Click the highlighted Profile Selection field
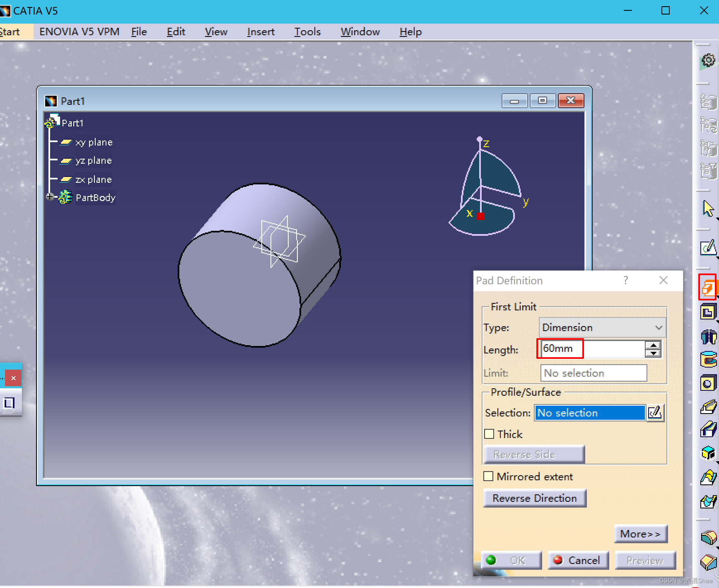This screenshot has height=588, width=719. click(590, 413)
